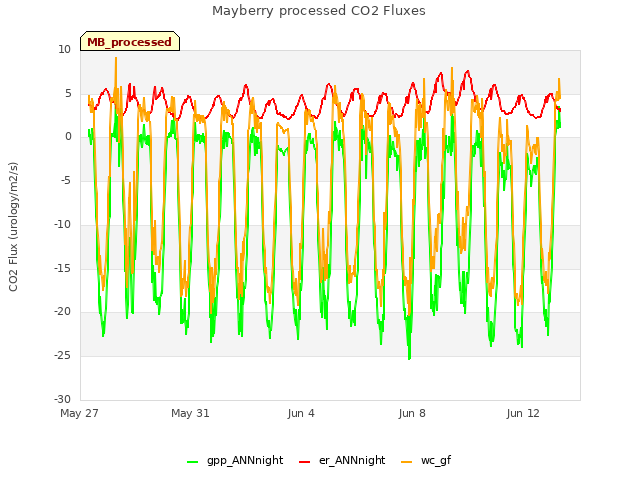Click the May 27 x-axis label

tap(79, 413)
